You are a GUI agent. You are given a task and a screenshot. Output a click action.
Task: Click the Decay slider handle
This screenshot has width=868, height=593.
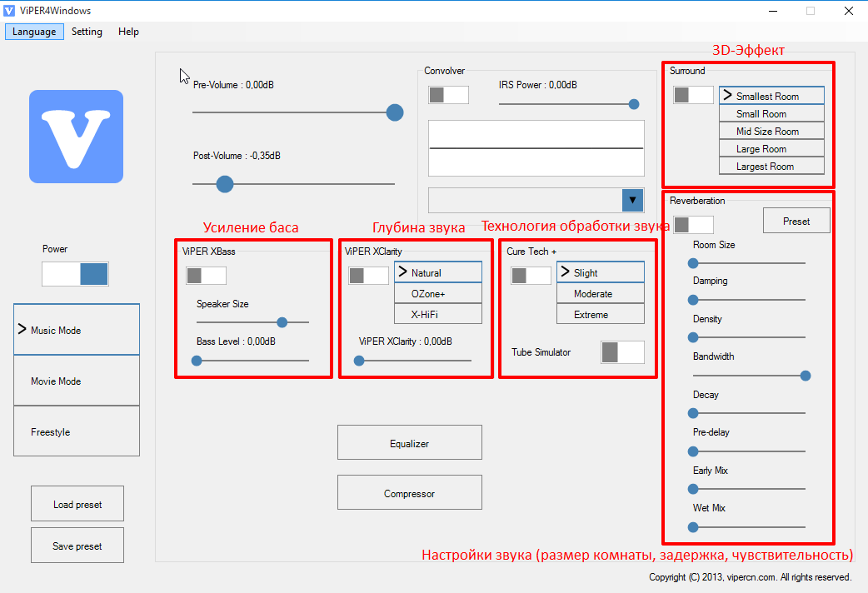(693, 413)
